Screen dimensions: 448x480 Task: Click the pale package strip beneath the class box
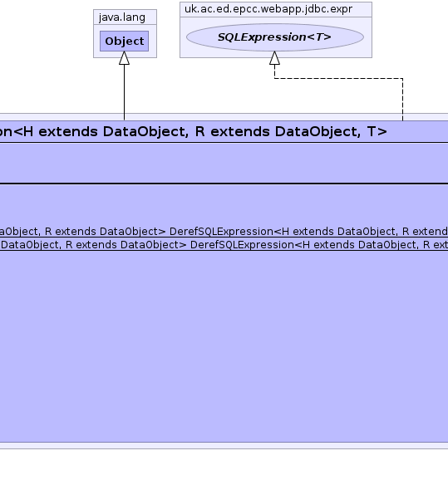pyautogui.click(x=224, y=445)
